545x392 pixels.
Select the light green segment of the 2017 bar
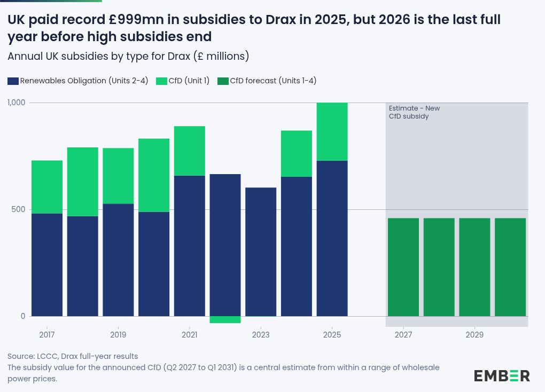pos(47,187)
